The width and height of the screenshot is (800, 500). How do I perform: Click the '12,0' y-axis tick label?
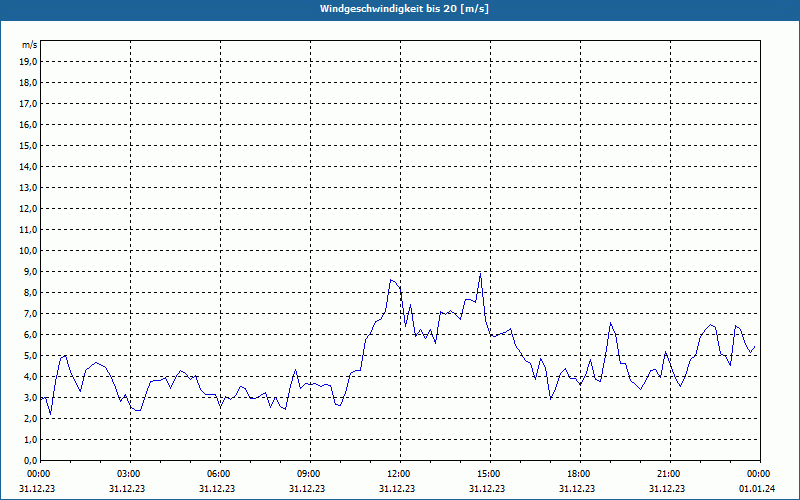pos(29,209)
